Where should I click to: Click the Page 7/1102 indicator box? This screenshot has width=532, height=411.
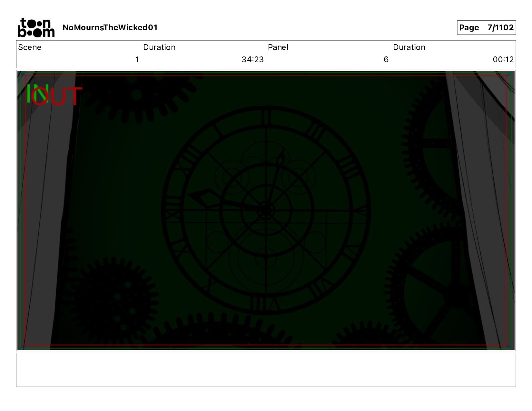point(486,28)
